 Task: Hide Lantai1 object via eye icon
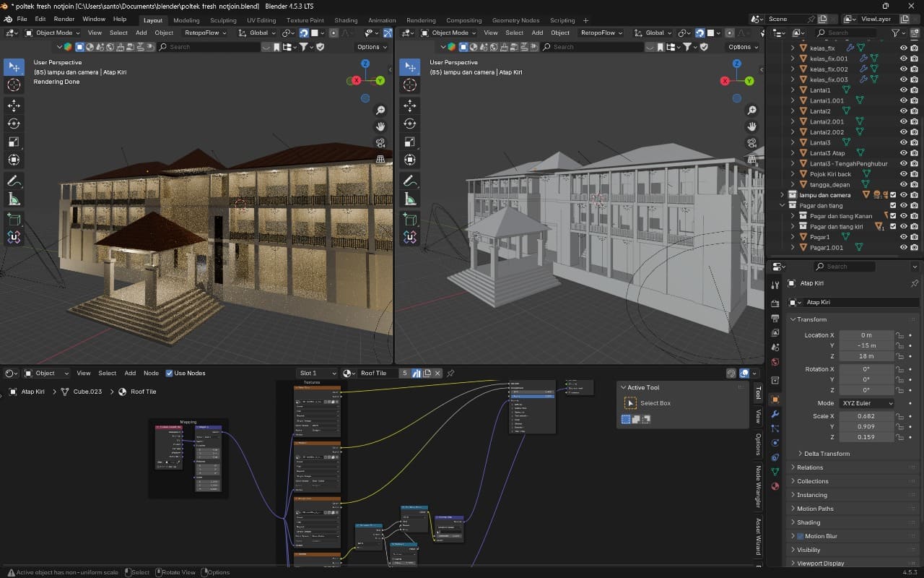coord(903,90)
